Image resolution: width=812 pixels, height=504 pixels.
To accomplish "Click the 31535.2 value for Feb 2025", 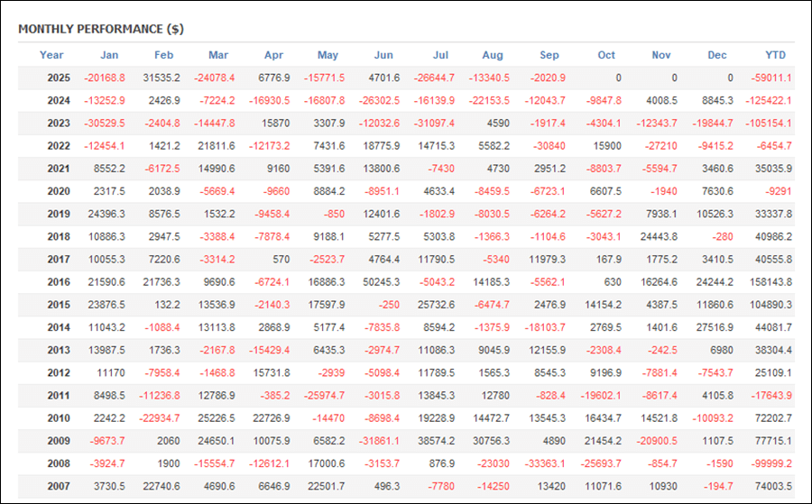I will (162, 78).
